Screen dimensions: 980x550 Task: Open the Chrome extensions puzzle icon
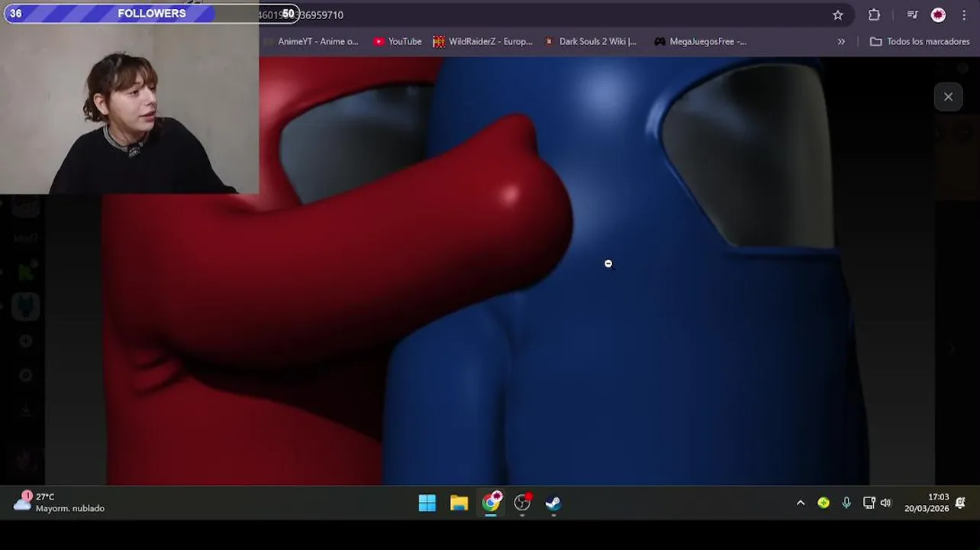tap(874, 15)
